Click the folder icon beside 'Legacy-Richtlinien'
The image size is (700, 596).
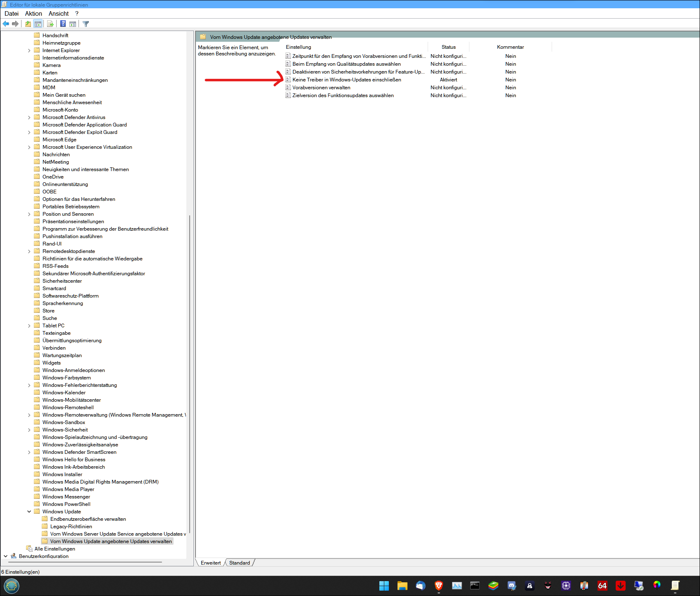45,527
